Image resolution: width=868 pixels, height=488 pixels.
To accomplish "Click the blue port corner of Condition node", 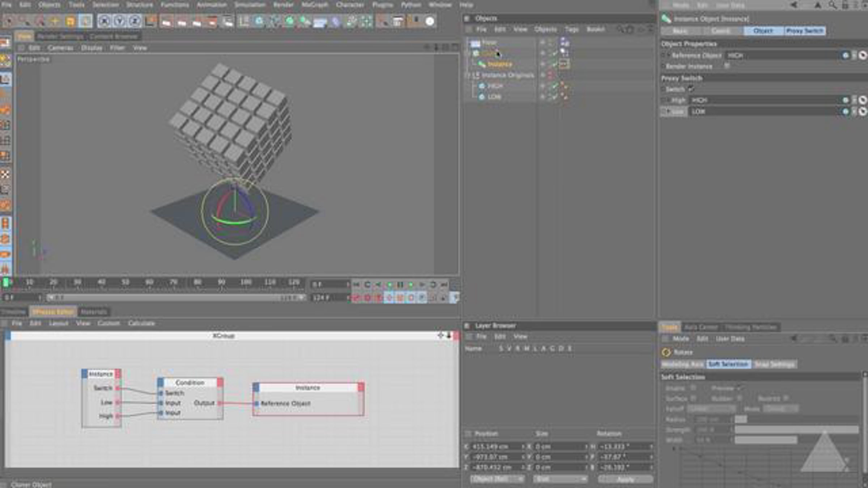I will point(161,382).
